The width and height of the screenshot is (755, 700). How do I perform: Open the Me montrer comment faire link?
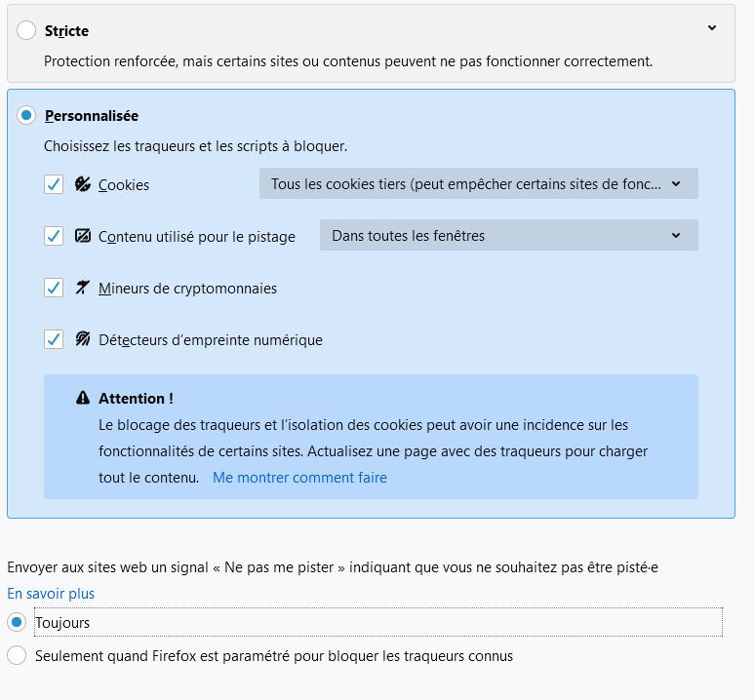coord(299,478)
